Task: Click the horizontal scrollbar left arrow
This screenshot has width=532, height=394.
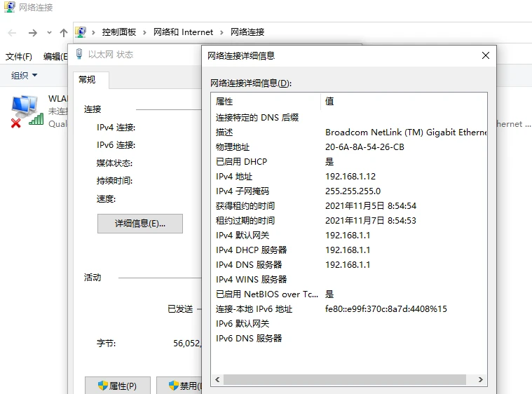Action: click(x=217, y=379)
